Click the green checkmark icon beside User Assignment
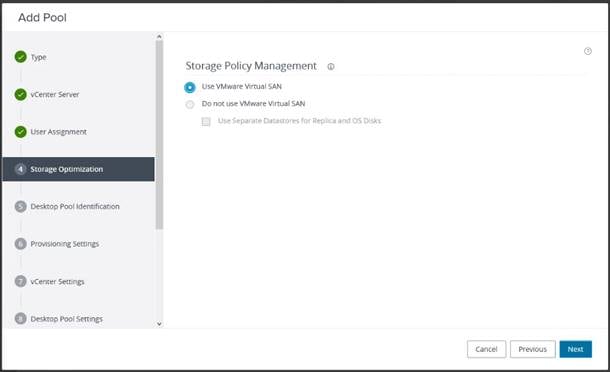Screen dimensions: 610x372 [20, 132]
